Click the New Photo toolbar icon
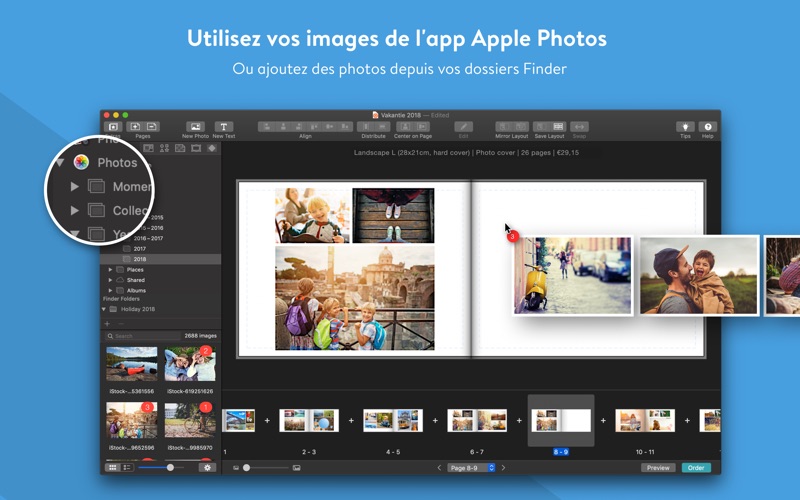This screenshot has height=500, width=800. coord(195,127)
